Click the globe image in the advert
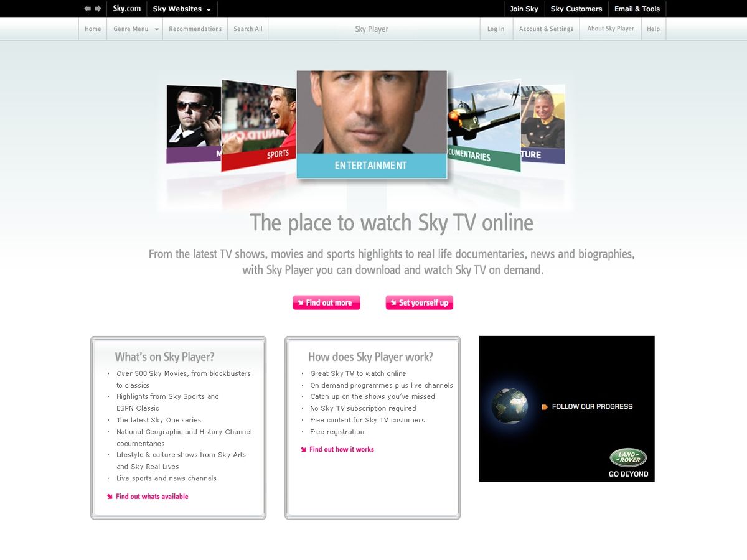This screenshot has width=747, height=560. point(509,406)
